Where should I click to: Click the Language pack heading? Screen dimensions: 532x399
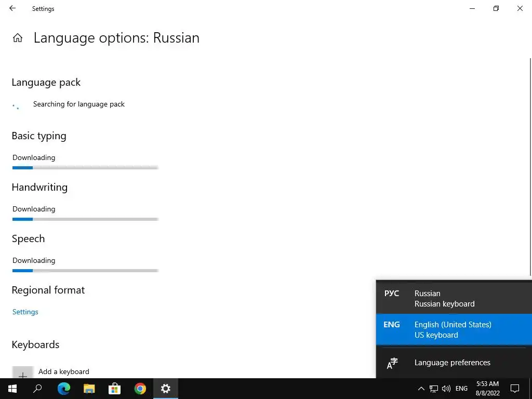click(x=46, y=83)
